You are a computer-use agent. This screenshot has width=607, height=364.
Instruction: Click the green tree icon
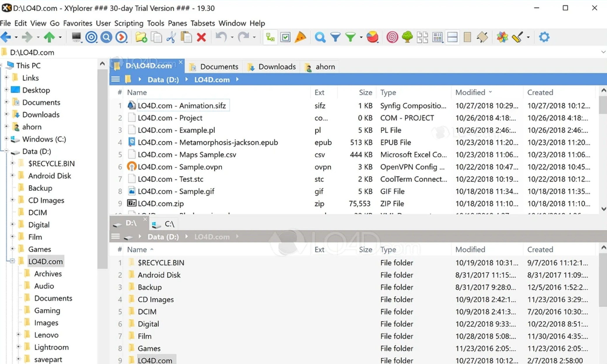pos(407,37)
